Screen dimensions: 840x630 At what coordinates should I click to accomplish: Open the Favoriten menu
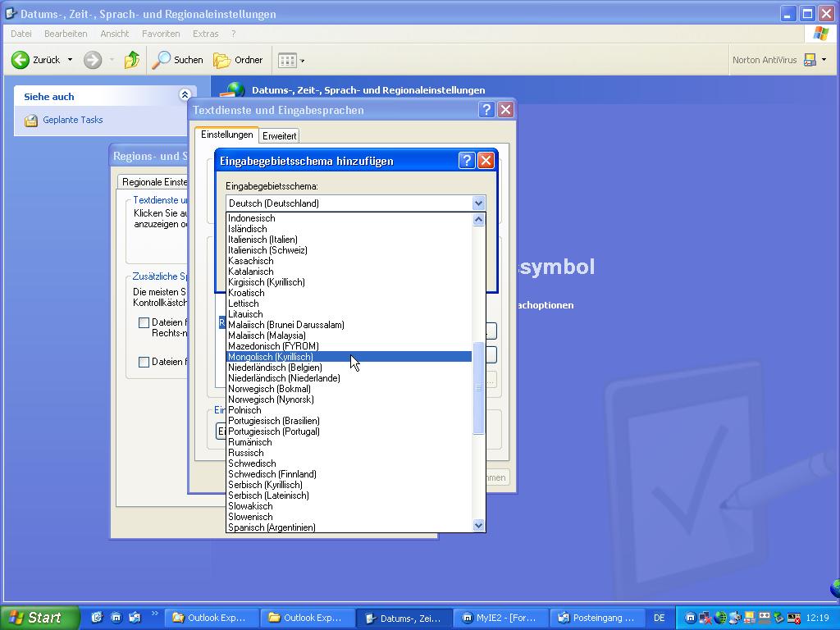(161, 34)
